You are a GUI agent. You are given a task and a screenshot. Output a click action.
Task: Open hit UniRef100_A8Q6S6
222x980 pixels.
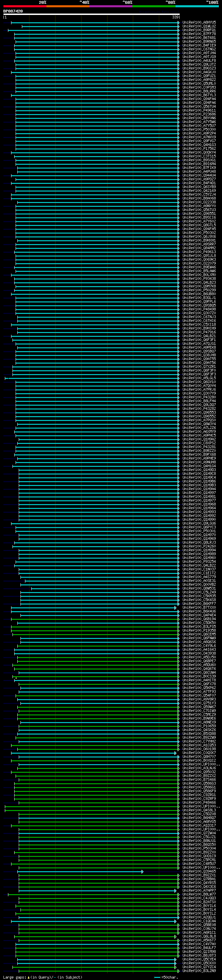tap(199, 642)
